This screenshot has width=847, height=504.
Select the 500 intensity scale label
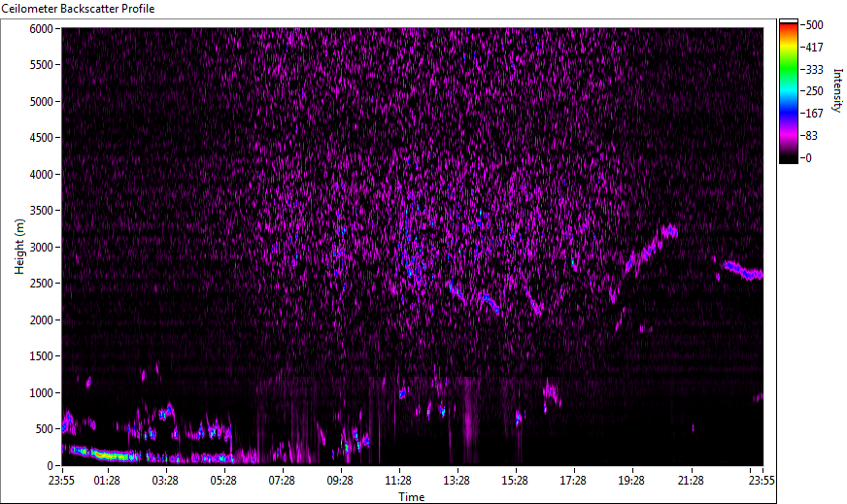[x=814, y=25]
